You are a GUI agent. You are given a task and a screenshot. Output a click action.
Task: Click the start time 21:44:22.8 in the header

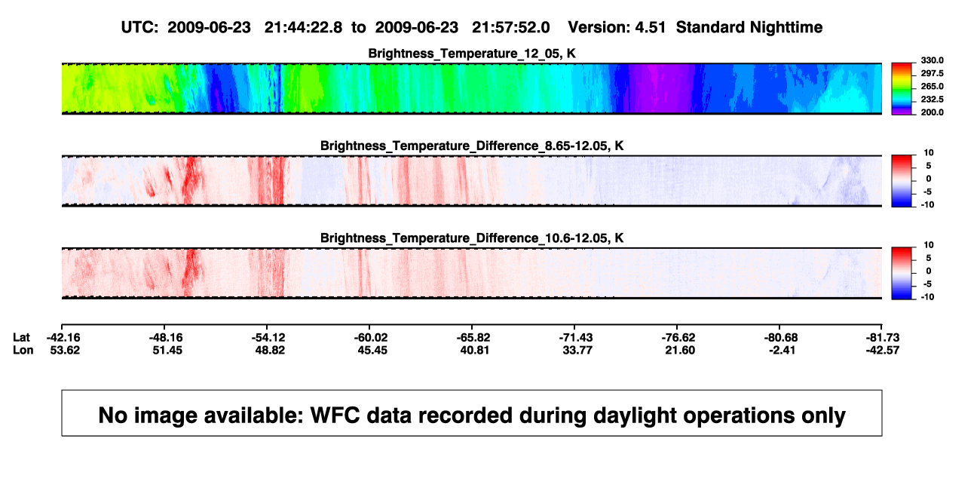coord(304,27)
